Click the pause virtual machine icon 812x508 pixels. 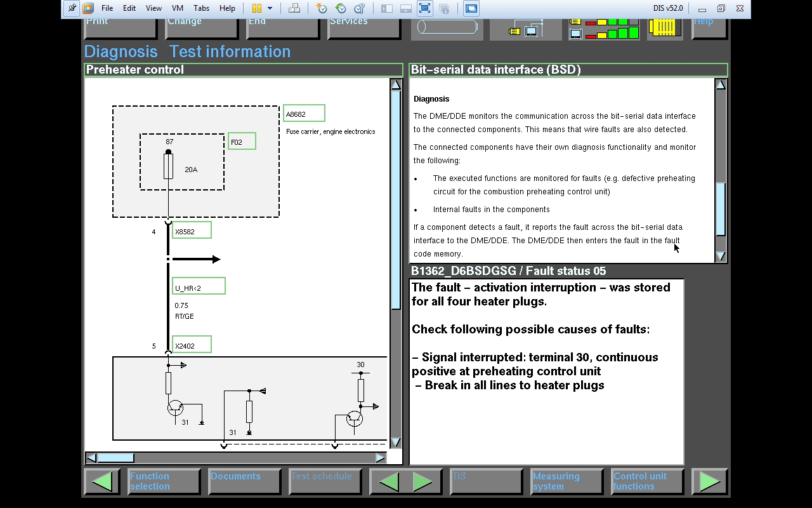coord(257,8)
